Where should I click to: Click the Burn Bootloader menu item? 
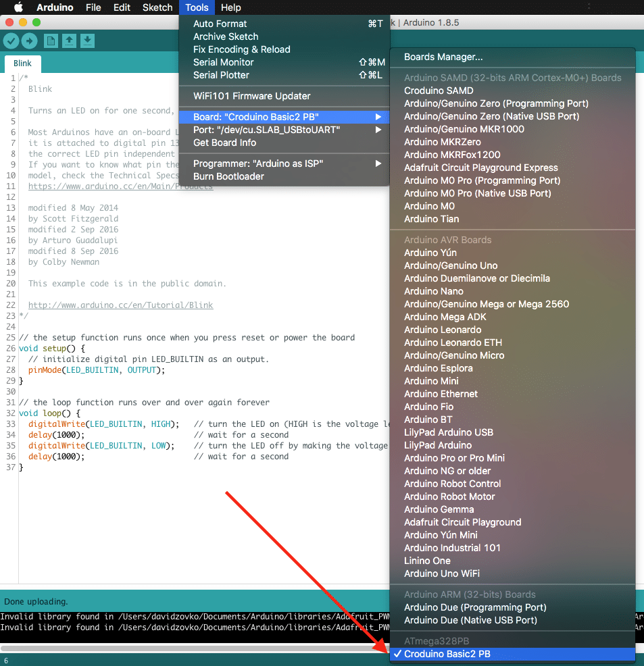[228, 176]
